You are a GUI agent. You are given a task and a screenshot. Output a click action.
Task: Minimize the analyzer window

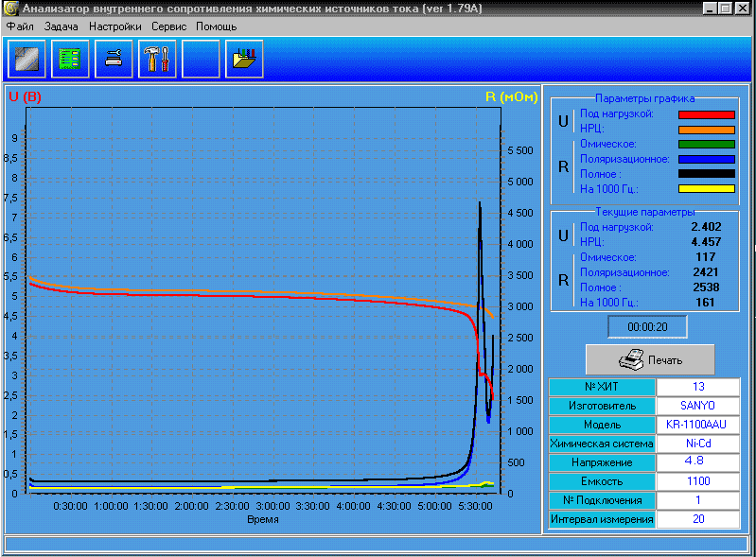pos(709,9)
